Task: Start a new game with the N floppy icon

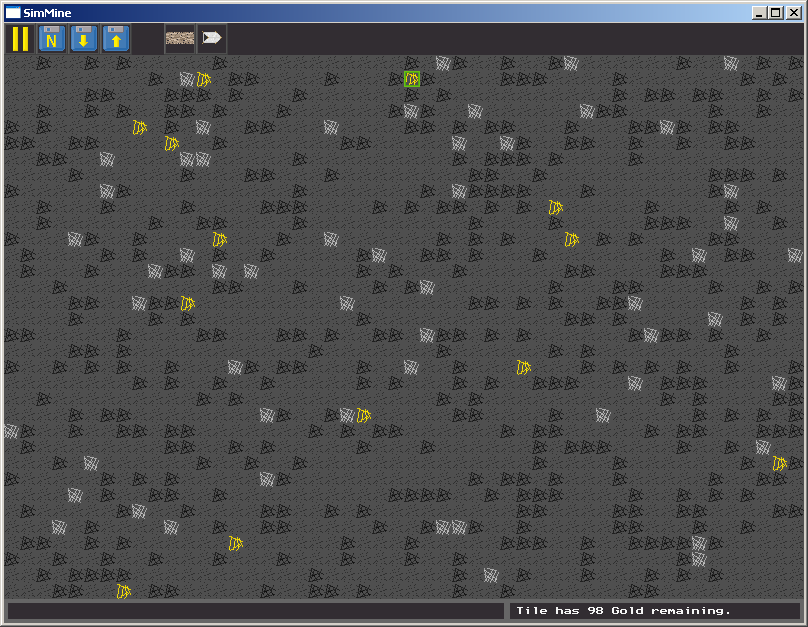Action: [52, 39]
